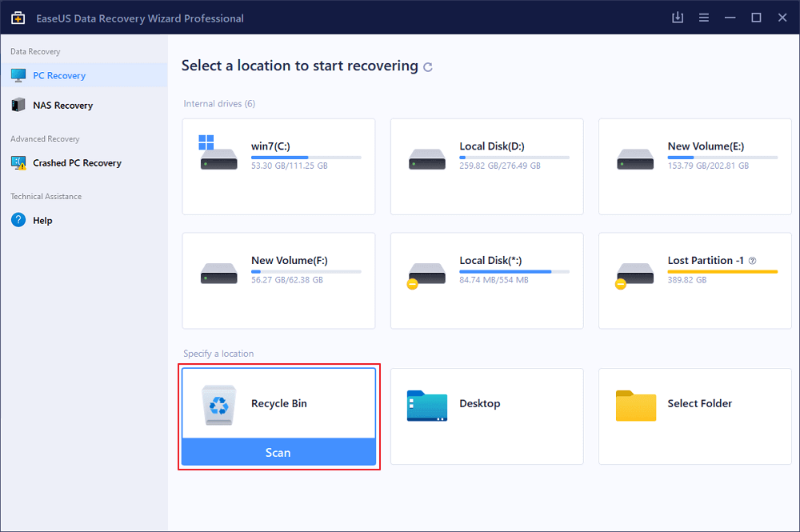Switch to NAS Recovery section
This screenshot has width=800, height=532.
click(62, 106)
